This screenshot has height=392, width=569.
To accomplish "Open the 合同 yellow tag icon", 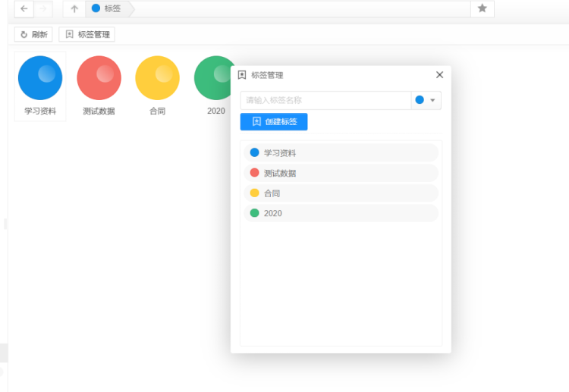I will 157,78.
